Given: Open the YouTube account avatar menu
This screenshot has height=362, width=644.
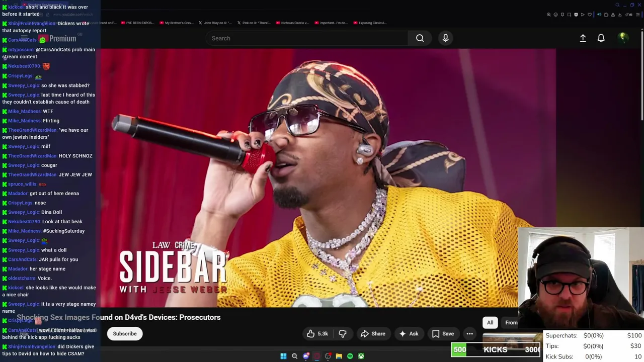Looking at the screenshot, I should click(x=622, y=38).
